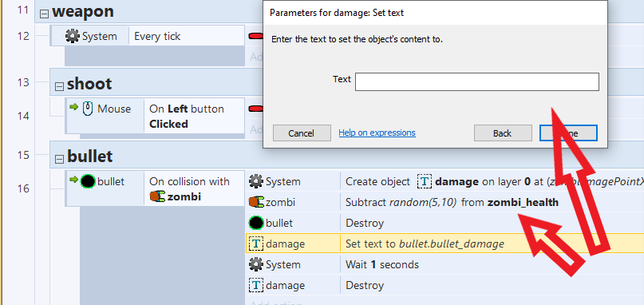The height and width of the screenshot is (305, 644).
Task: Collapse the bullet group
Action: tap(59, 159)
